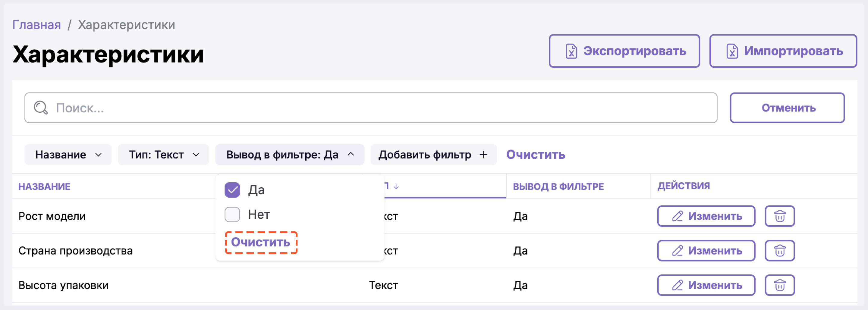Click Изменить for Страна производства
Viewport: 868px width, 310px height.
pos(706,251)
